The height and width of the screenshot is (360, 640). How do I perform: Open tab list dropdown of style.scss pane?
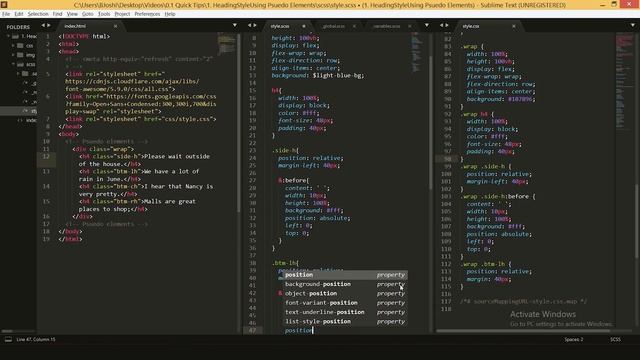(x=427, y=25)
